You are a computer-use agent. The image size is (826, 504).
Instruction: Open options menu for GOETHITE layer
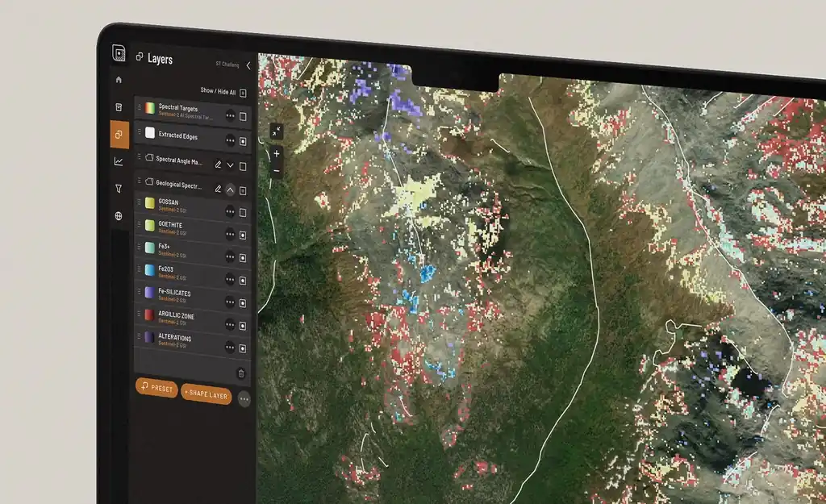click(230, 234)
